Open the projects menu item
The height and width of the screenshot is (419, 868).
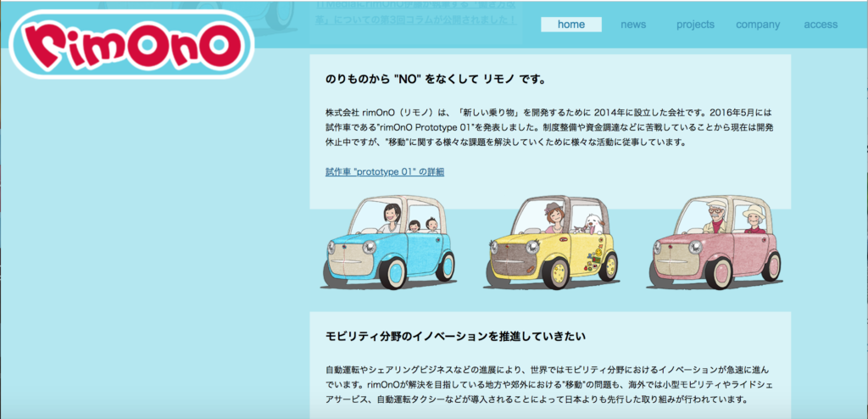(x=695, y=25)
